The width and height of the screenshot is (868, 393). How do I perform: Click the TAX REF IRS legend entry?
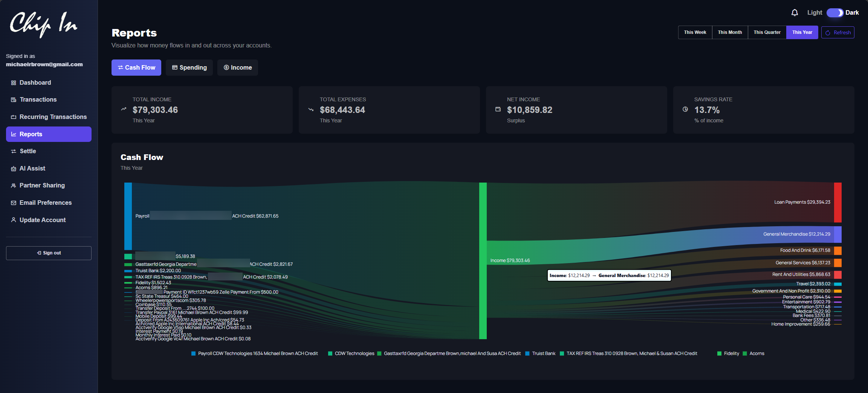coord(629,353)
